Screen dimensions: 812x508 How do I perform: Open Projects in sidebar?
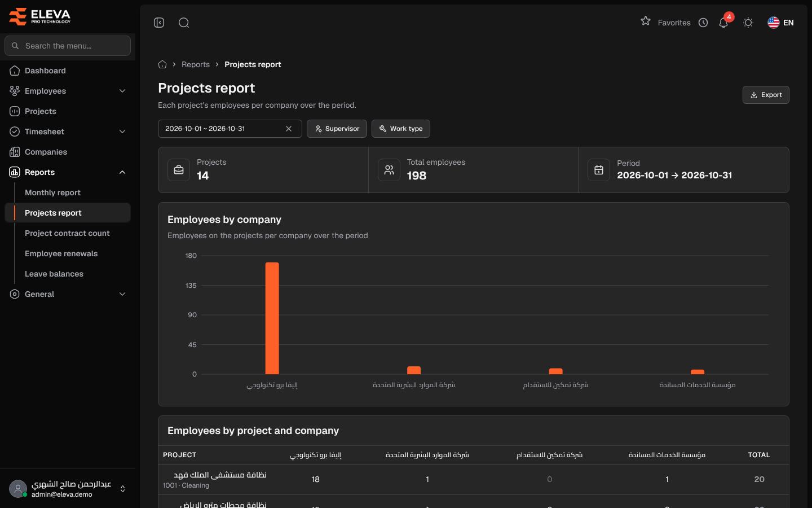(x=68, y=111)
